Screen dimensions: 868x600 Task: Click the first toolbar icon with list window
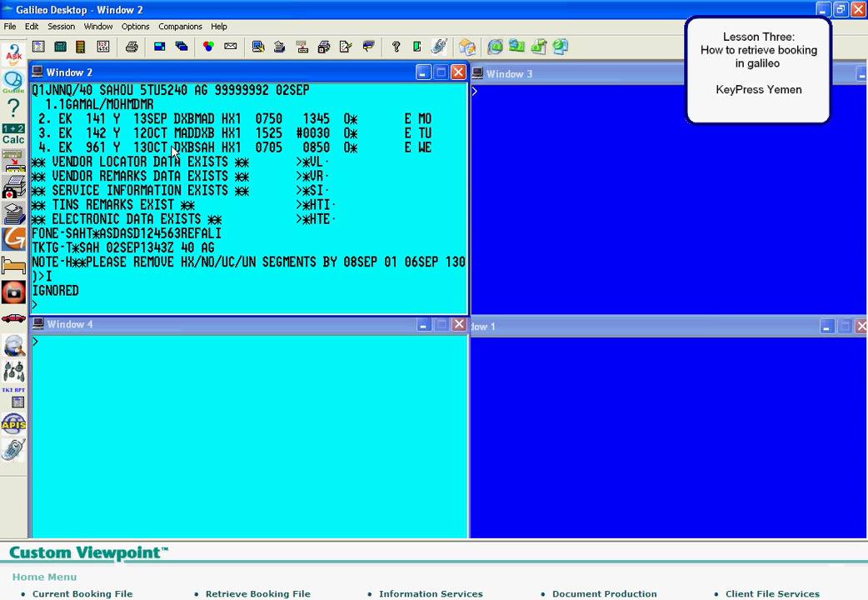pos(38,47)
